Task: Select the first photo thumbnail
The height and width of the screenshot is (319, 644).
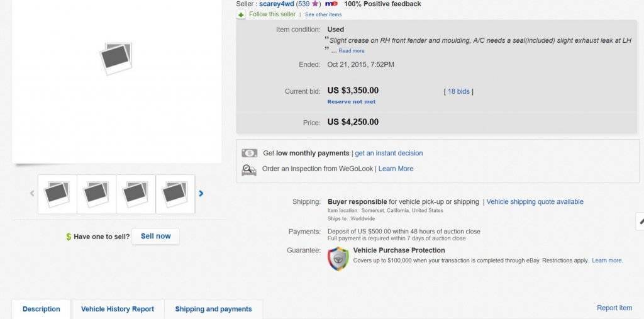Action: pyautogui.click(x=57, y=194)
